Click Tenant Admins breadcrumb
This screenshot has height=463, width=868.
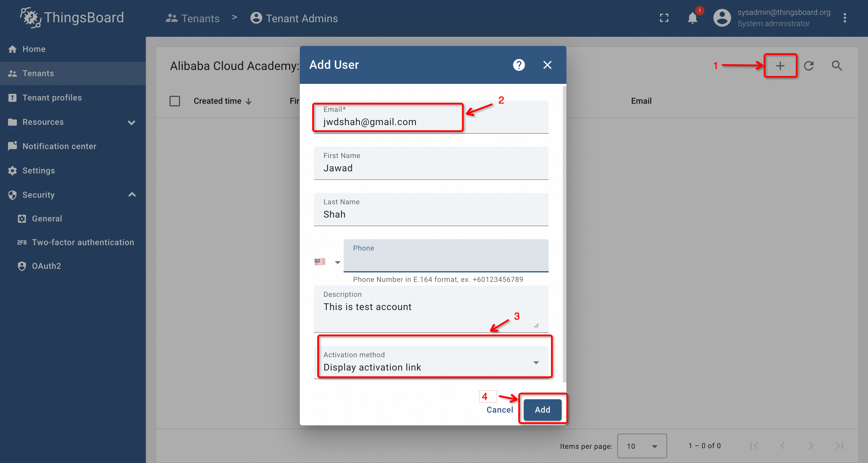(294, 18)
